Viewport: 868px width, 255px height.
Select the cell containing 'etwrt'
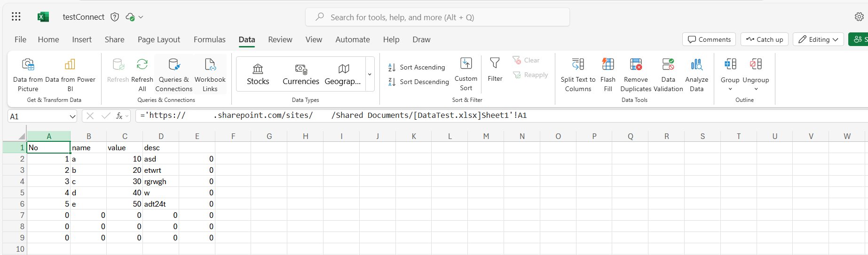161,170
